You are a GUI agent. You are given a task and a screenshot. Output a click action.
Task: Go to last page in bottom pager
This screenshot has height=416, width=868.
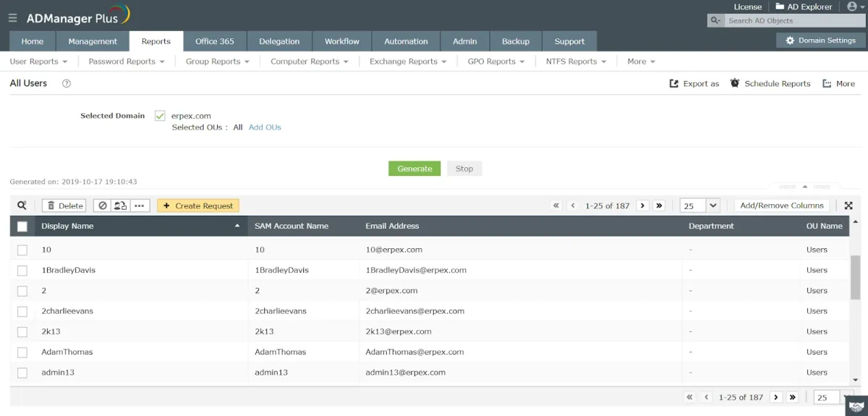coord(793,397)
